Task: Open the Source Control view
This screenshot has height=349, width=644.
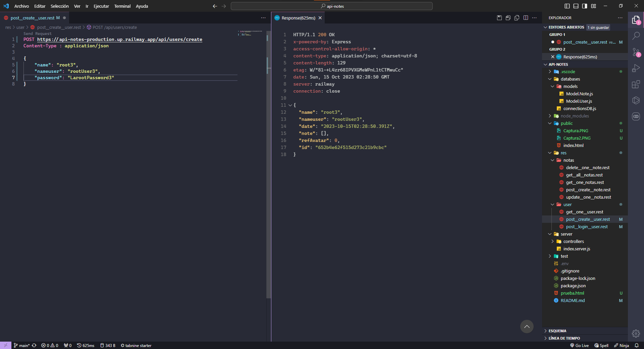Action: tap(636, 52)
